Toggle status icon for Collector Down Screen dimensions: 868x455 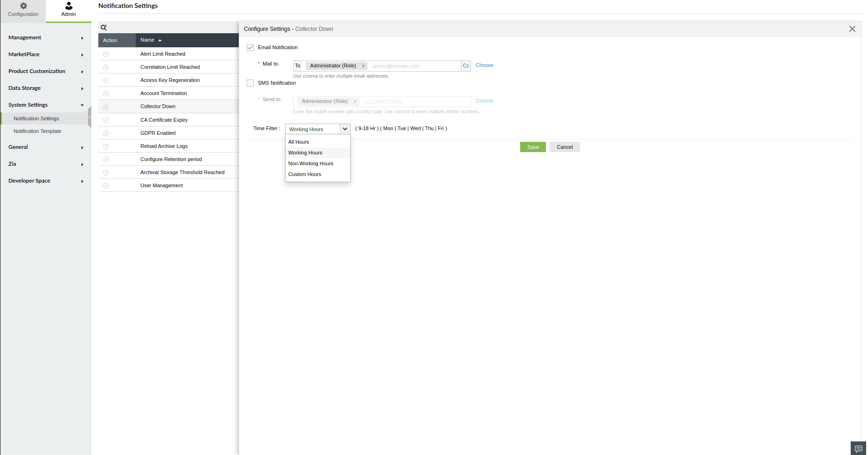click(106, 107)
